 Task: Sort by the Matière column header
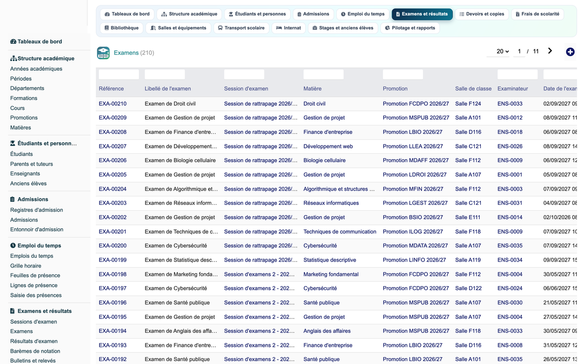313,89
